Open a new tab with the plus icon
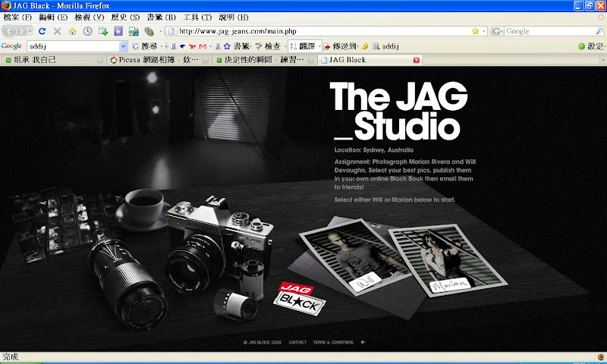 103,31
